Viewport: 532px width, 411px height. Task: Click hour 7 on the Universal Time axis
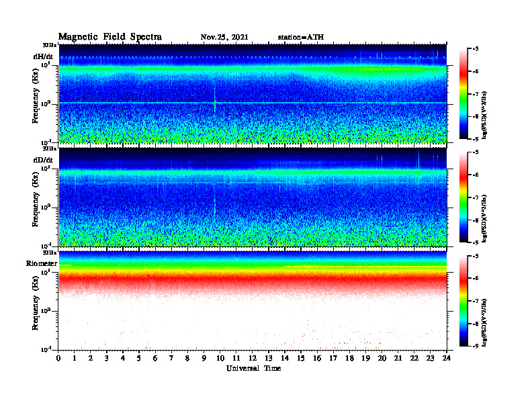pos(171,359)
